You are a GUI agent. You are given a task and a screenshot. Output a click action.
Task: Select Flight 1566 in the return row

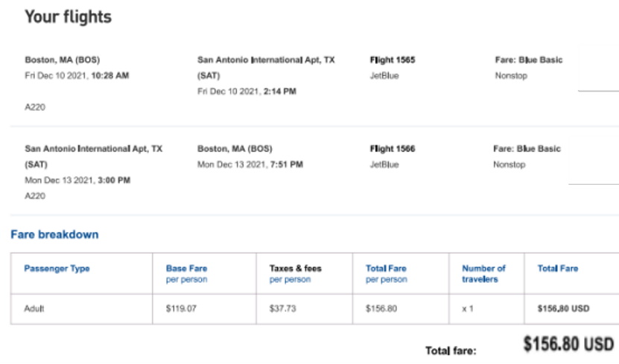pyautogui.click(x=393, y=149)
